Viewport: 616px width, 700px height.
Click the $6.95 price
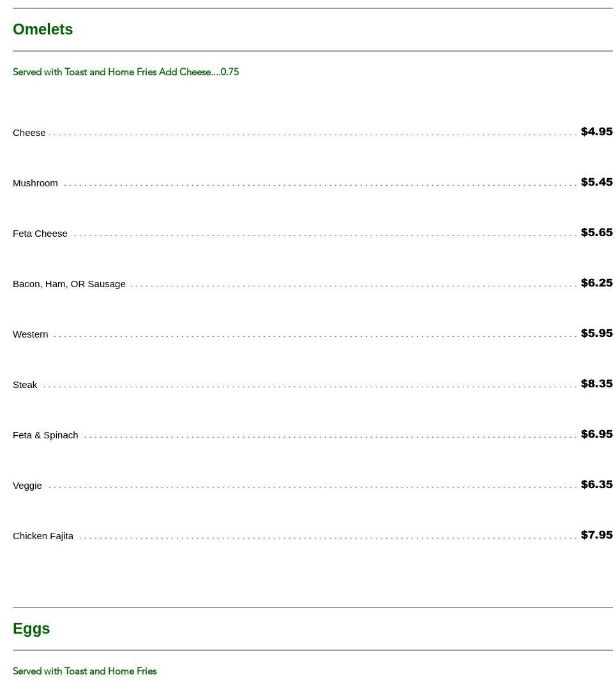[x=596, y=434]
